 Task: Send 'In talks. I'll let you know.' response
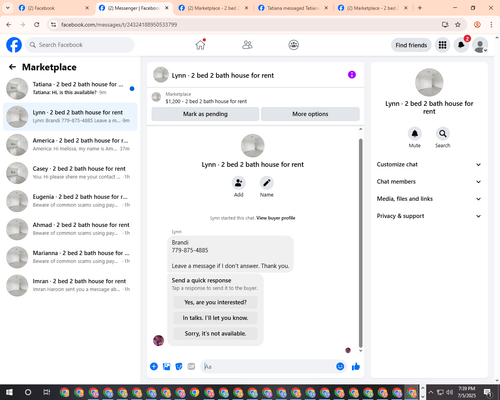tap(215, 318)
